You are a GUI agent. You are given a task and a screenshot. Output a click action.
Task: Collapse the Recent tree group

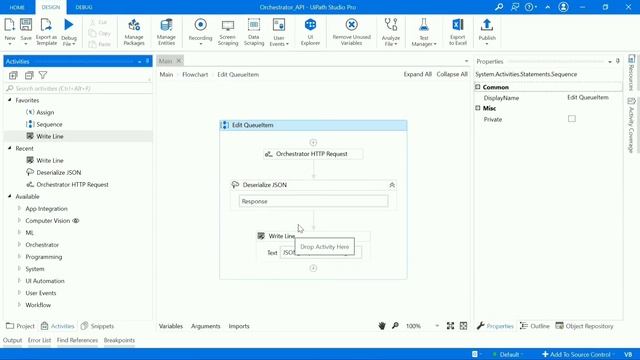coord(10,148)
